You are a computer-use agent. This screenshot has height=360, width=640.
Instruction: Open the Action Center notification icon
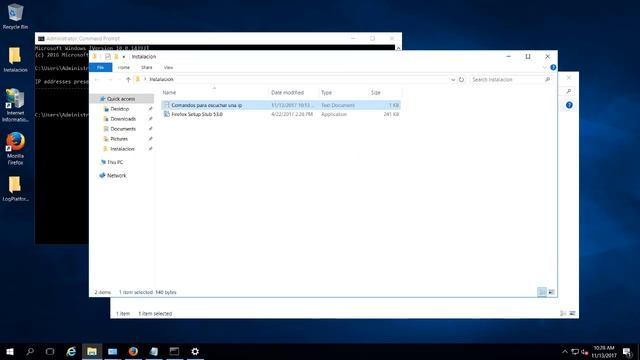click(627, 351)
